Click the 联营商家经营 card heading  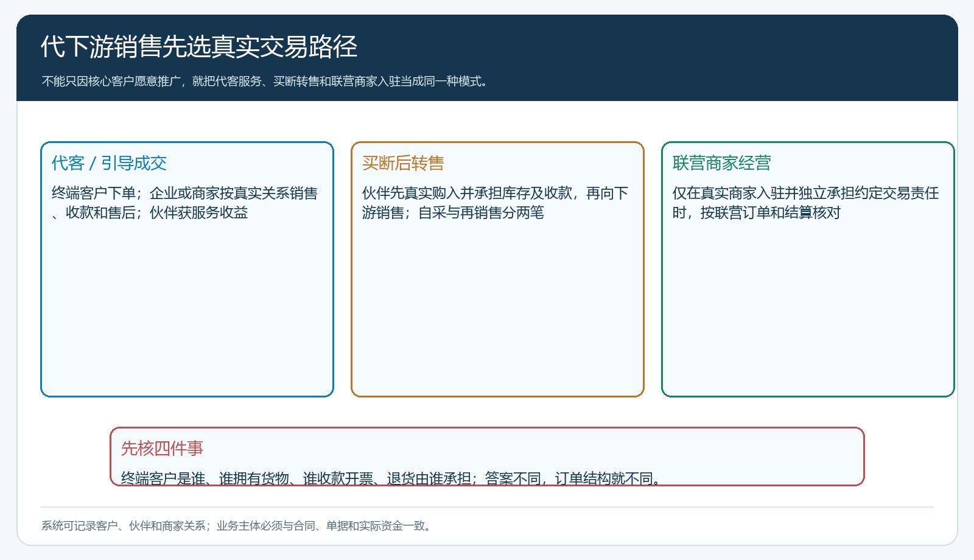tap(722, 163)
